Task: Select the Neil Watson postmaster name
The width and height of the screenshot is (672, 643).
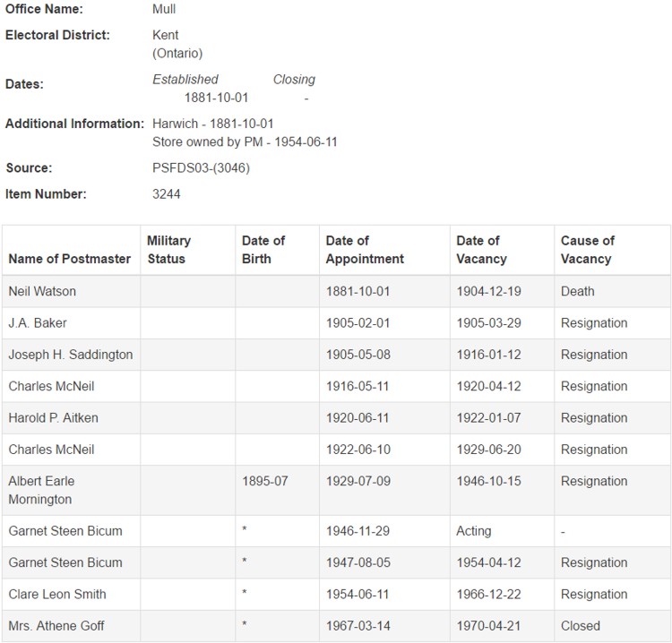Action: [42, 291]
